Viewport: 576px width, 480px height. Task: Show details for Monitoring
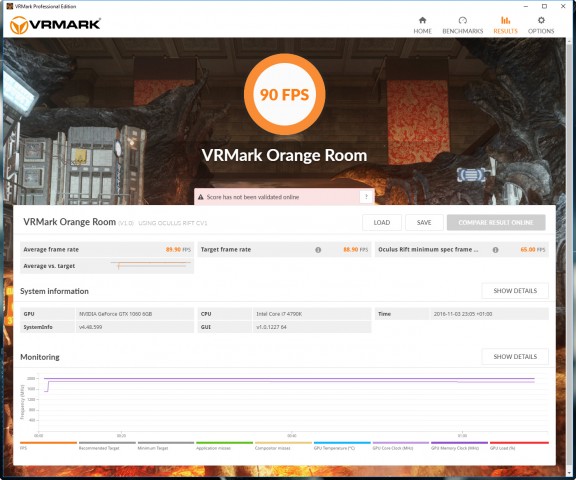[x=515, y=357]
